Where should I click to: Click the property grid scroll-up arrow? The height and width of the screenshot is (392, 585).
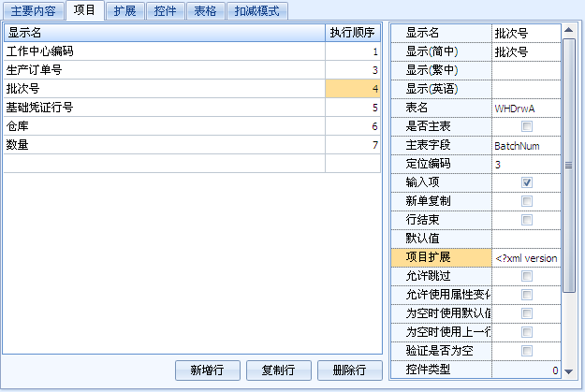point(568,30)
